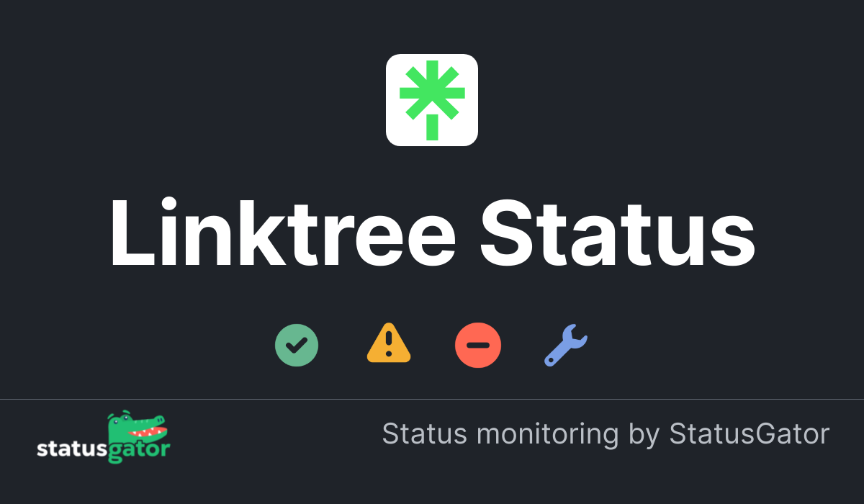Click the red minus outage icon
The height and width of the screenshot is (504, 864).
478,346
